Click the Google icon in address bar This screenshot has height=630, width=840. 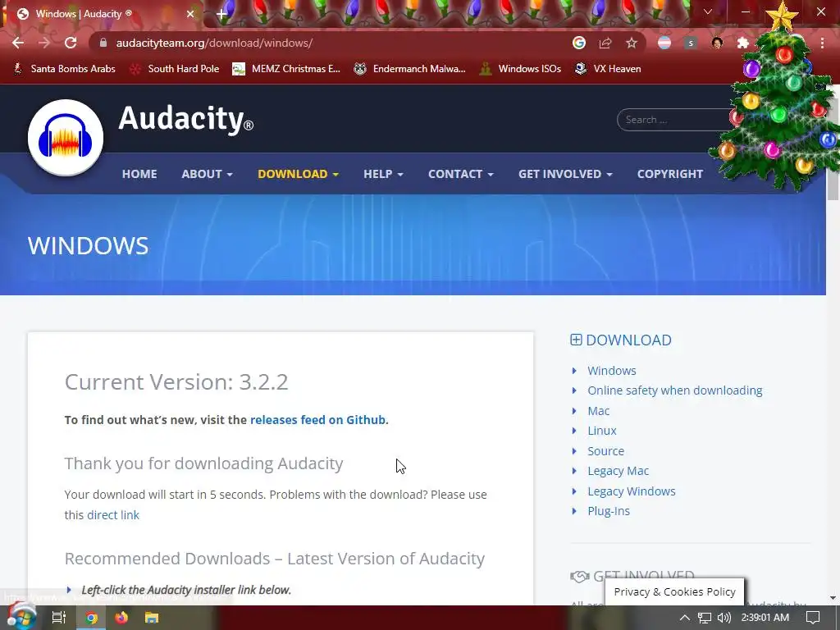(x=579, y=43)
